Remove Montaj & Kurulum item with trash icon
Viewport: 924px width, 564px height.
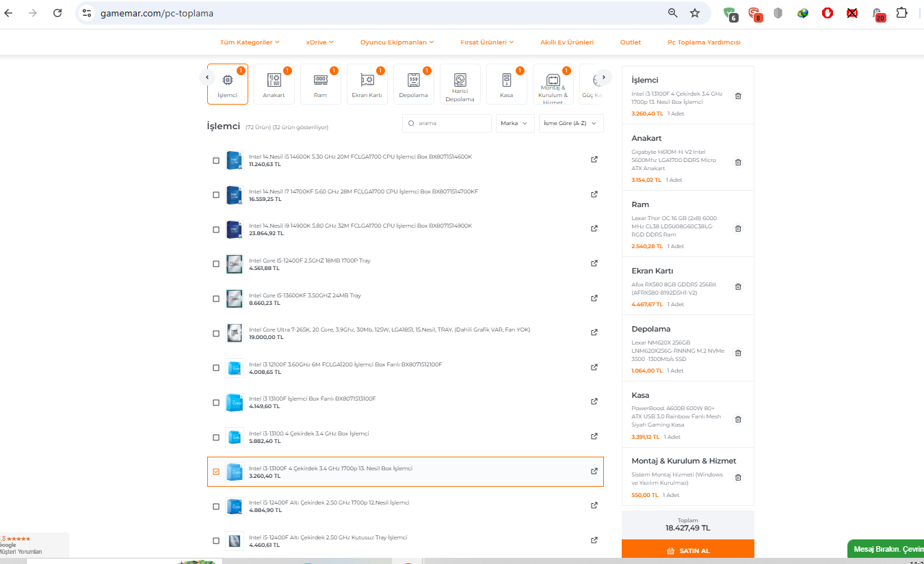[738, 477]
